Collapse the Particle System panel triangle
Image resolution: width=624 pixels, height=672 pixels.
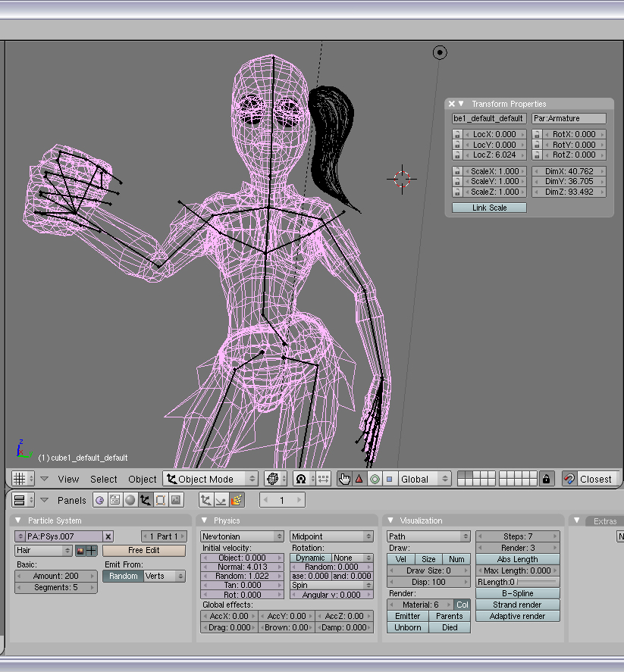18,520
